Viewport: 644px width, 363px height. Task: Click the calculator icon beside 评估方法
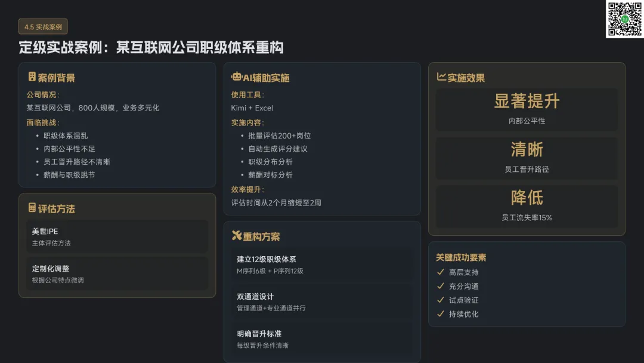[x=32, y=208]
